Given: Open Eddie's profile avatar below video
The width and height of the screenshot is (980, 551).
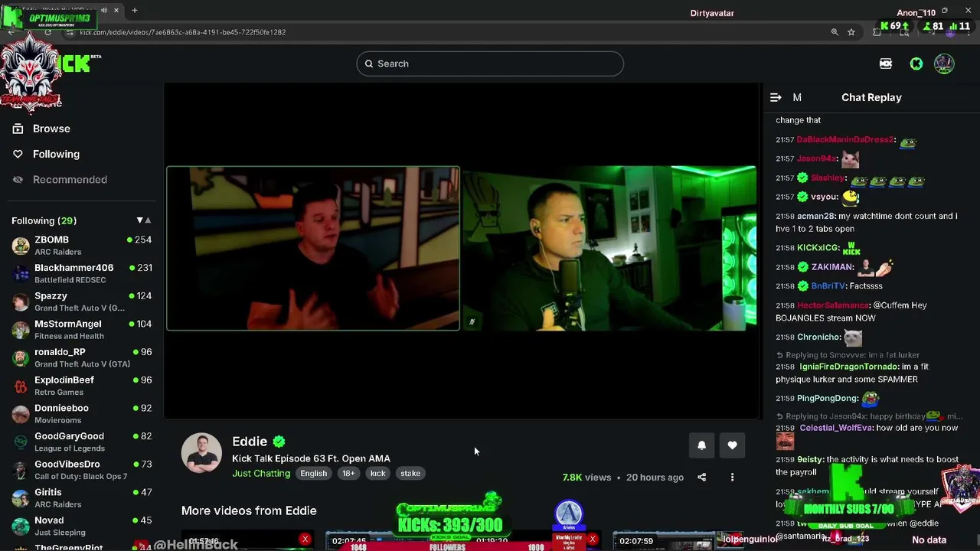Looking at the screenshot, I should pyautogui.click(x=201, y=453).
